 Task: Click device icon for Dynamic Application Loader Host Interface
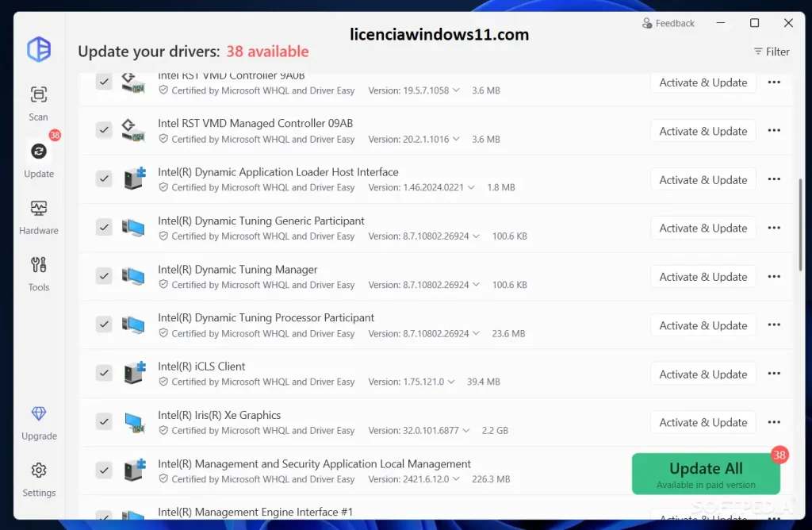coord(135,179)
